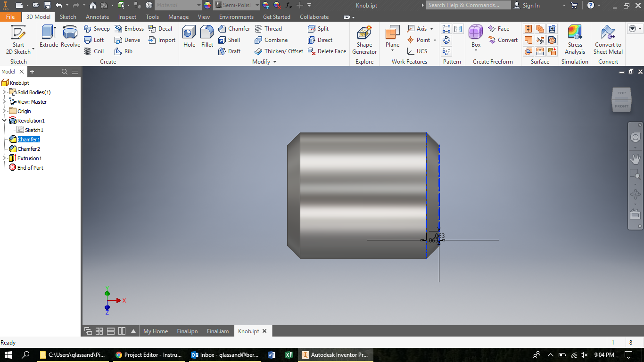Select the freeform Face tool
644x362 pixels.
tap(498, 29)
